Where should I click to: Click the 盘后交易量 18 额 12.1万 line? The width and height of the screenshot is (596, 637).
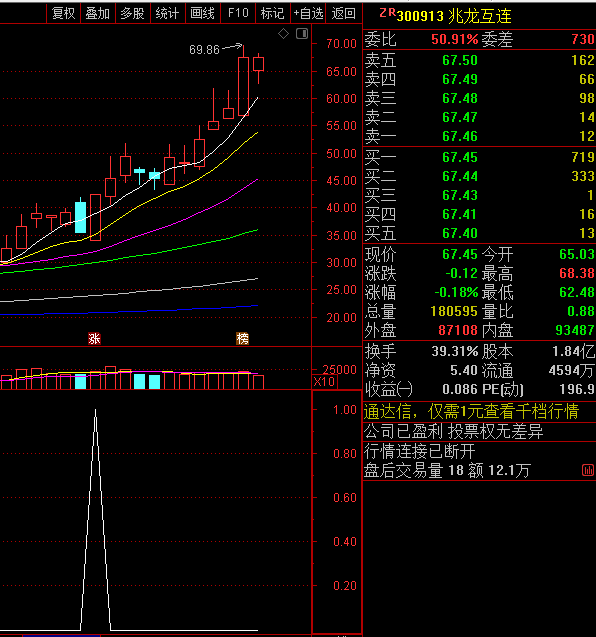coord(447,470)
